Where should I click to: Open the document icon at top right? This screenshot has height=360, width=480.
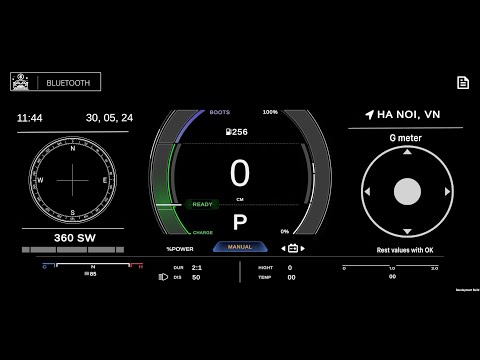click(x=463, y=83)
